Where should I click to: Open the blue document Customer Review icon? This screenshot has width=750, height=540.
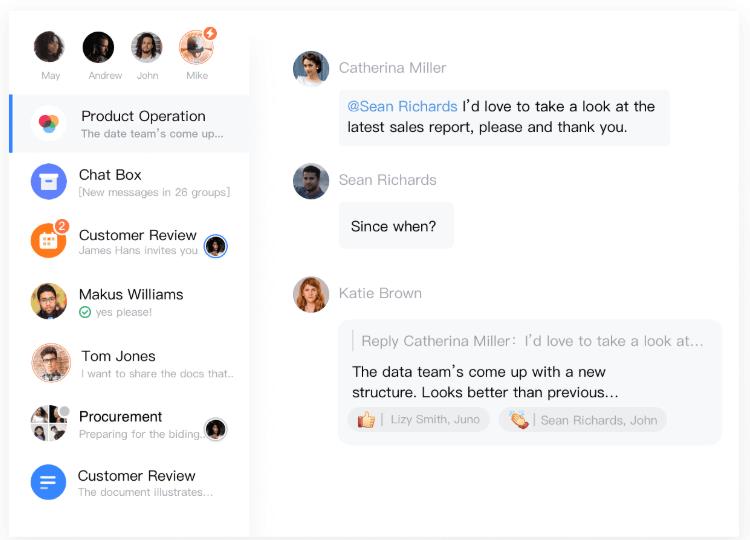click(x=48, y=482)
